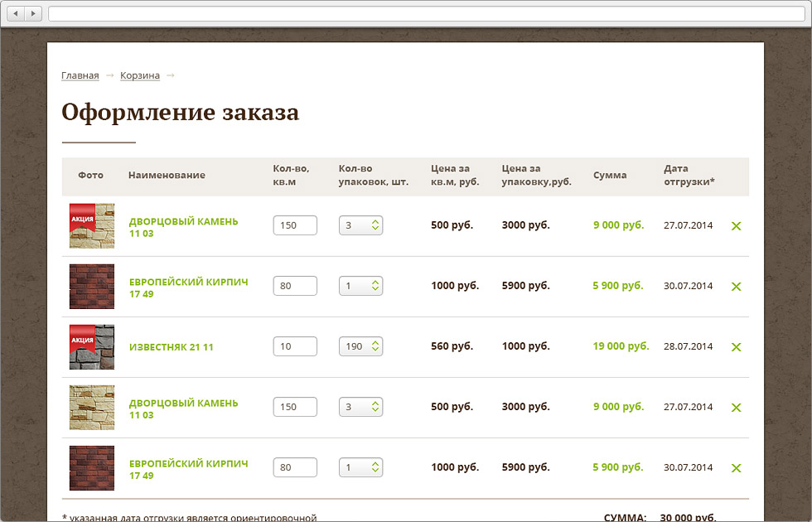Click the browser back arrow button
812x522 pixels.
pyautogui.click(x=16, y=13)
